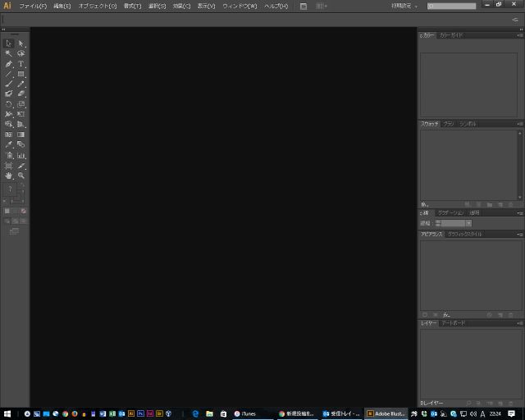Viewport: 525px width, 420px height.
Task: Switch to the ブラシ tab
Action: click(x=449, y=124)
